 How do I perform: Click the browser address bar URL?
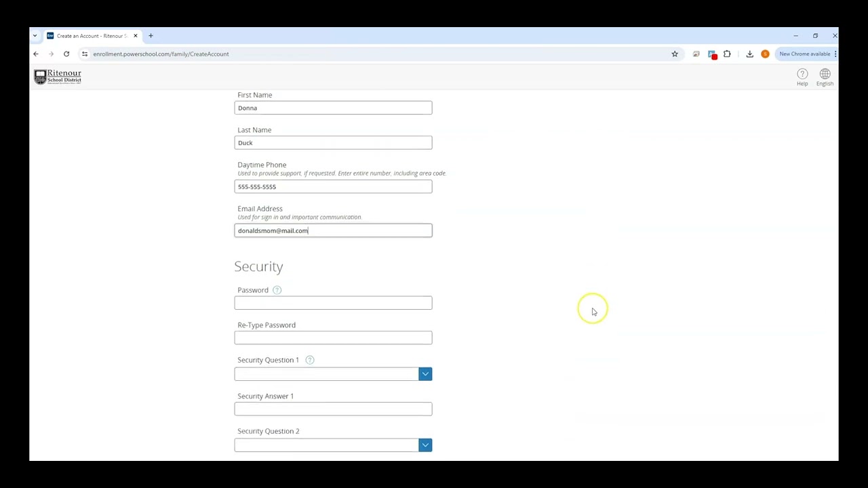click(x=161, y=54)
